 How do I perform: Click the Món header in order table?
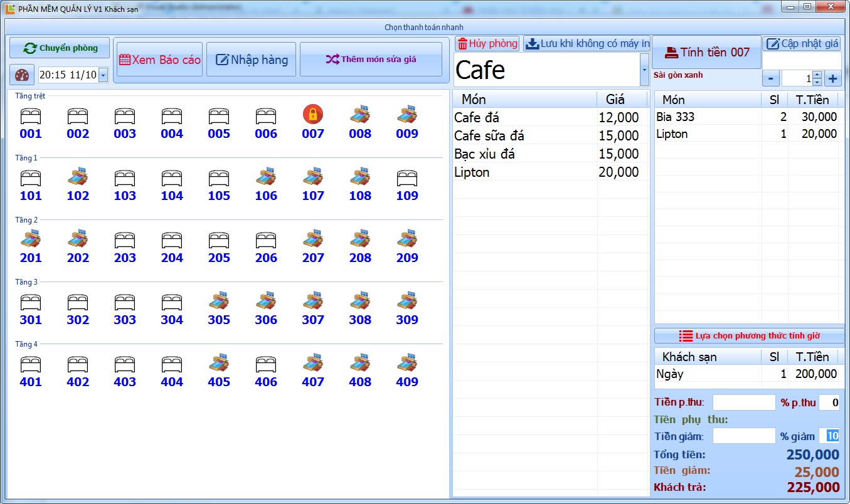708,99
